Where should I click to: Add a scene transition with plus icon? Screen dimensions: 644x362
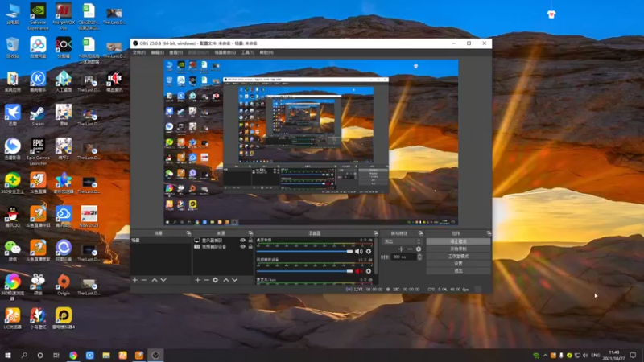click(x=401, y=249)
